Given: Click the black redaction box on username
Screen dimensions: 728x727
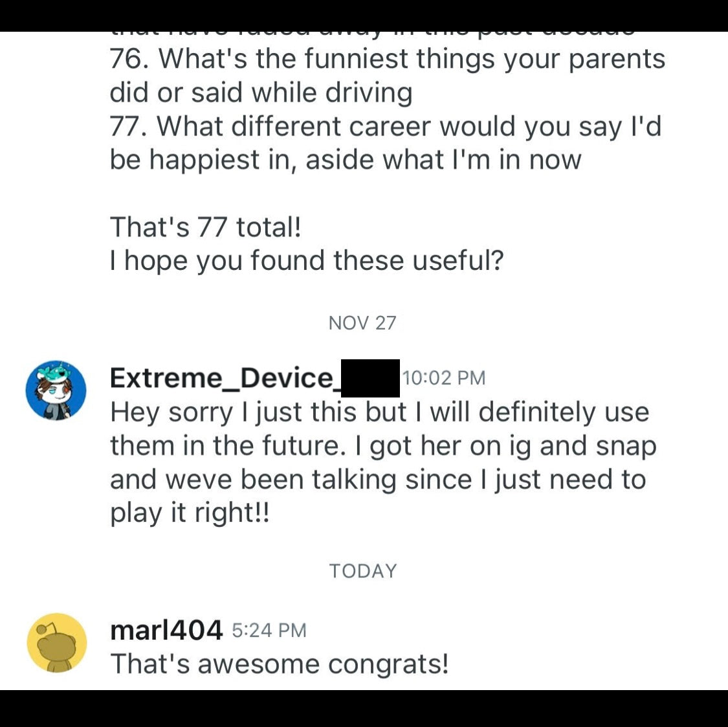Looking at the screenshot, I should (370, 378).
